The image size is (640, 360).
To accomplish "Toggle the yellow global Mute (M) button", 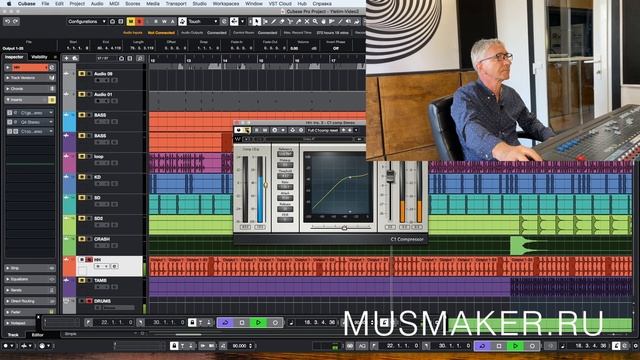I will [x=131, y=22].
